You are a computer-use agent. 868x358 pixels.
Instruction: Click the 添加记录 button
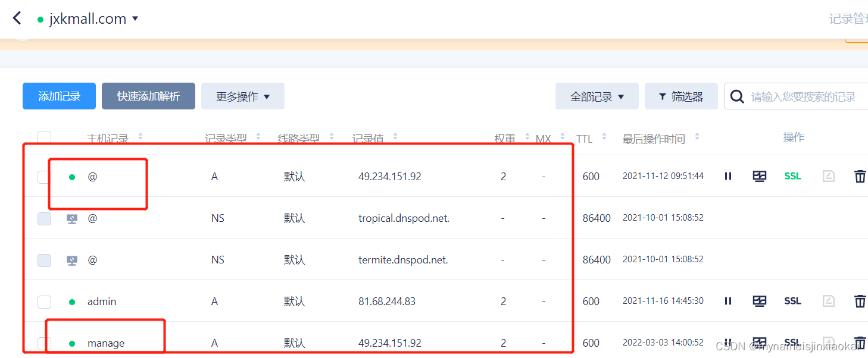pos(59,96)
